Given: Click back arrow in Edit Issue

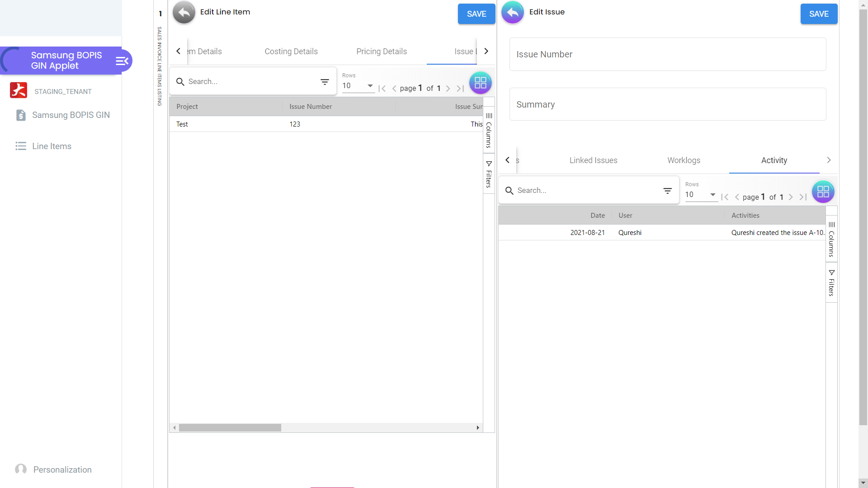Looking at the screenshot, I should (x=513, y=13).
